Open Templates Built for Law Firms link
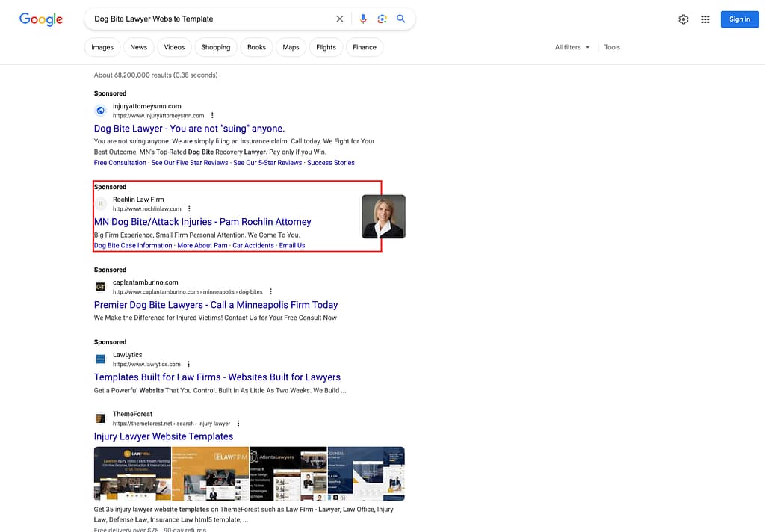The width and height of the screenshot is (765, 532). pyautogui.click(x=217, y=377)
